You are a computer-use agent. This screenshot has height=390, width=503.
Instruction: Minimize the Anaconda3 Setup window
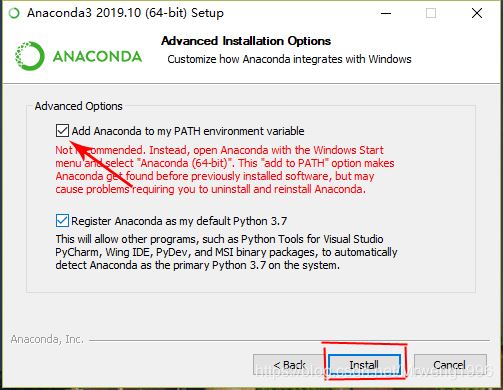(x=386, y=13)
